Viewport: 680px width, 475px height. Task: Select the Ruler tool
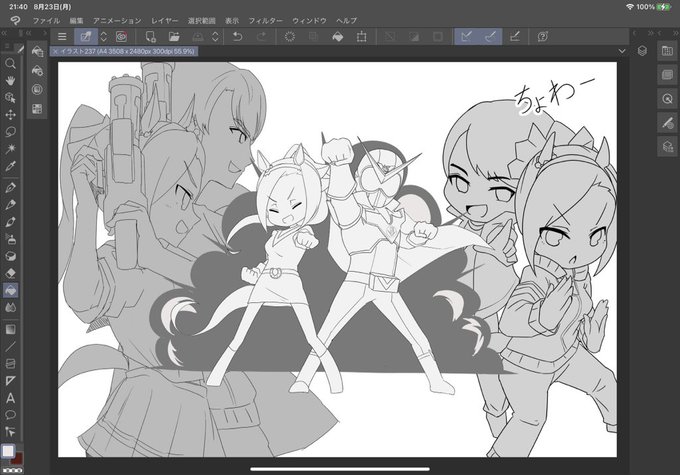pyautogui.click(x=10, y=381)
